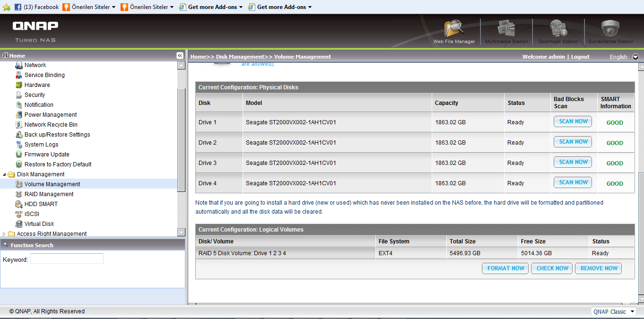This screenshot has height=319, width=644.
Task: Open second Get more Add-ons dropdown arrow
Action: coord(310,7)
